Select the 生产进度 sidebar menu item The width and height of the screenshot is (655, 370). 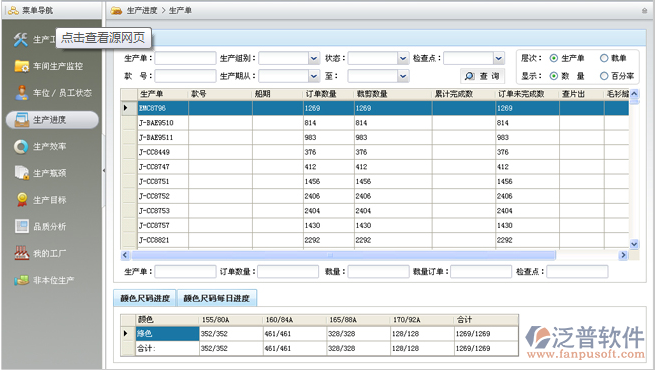pyautogui.click(x=52, y=120)
